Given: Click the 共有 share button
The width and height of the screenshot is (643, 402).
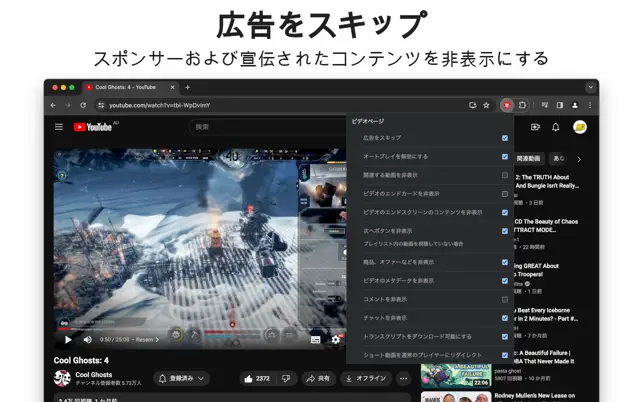Looking at the screenshot, I should coord(319,379).
